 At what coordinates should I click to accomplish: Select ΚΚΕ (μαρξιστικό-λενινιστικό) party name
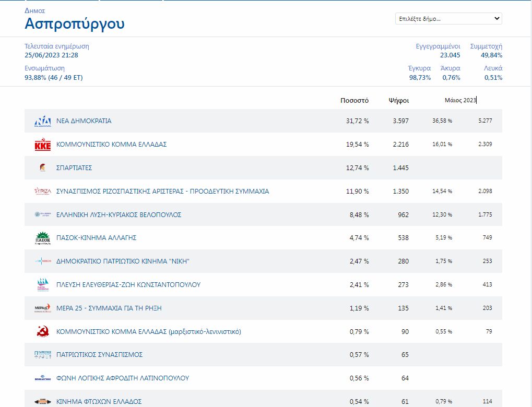[149, 331]
